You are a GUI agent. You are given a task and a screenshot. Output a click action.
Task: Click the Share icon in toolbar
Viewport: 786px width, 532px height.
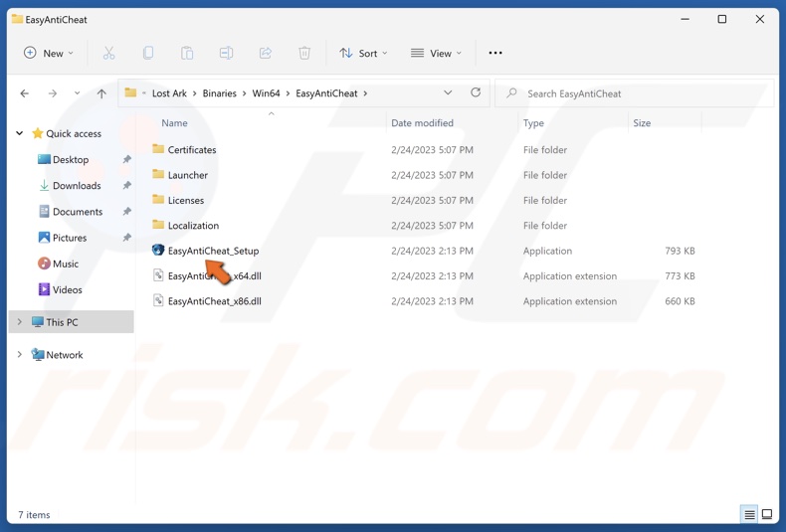point(265,53)
